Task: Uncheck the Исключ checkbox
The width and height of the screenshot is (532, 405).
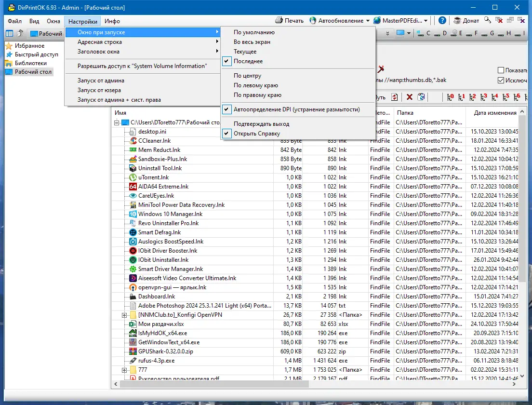Action: tap(501, 81)
